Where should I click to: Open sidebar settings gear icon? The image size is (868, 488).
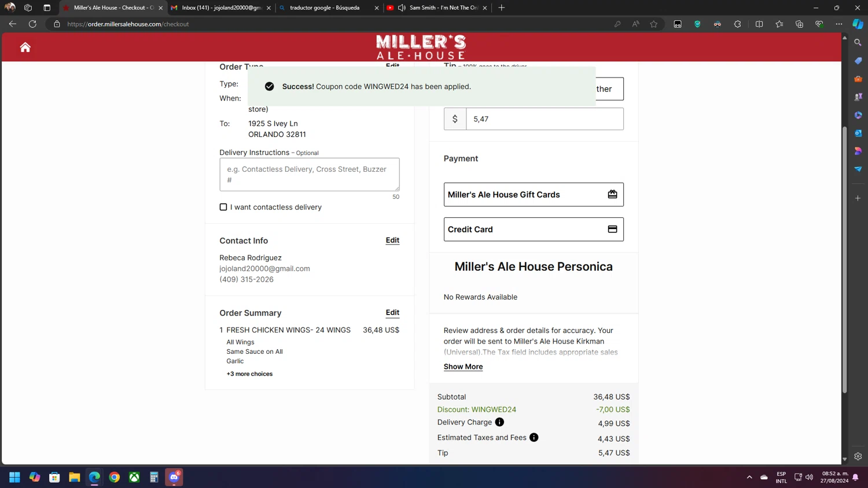[858, 456]
